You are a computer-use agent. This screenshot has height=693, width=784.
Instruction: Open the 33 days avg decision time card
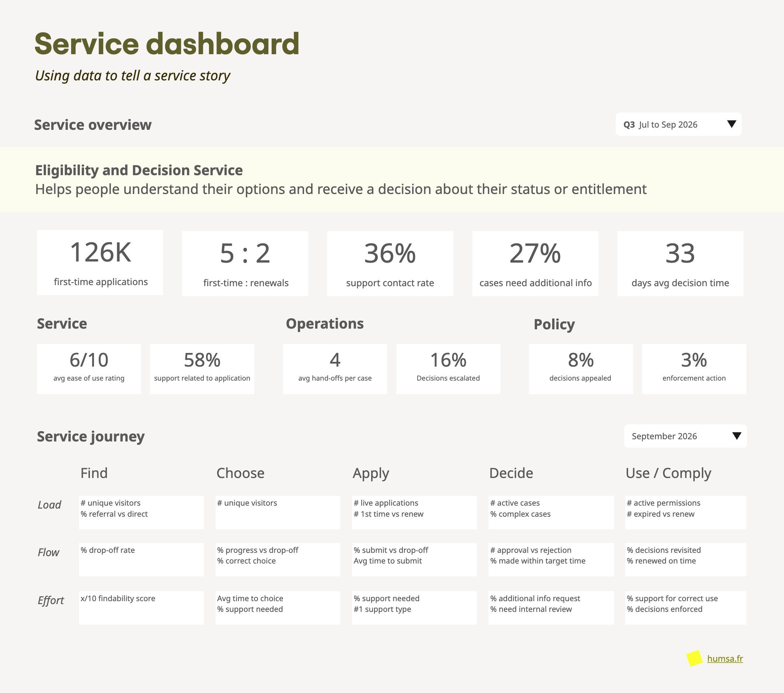680,264
